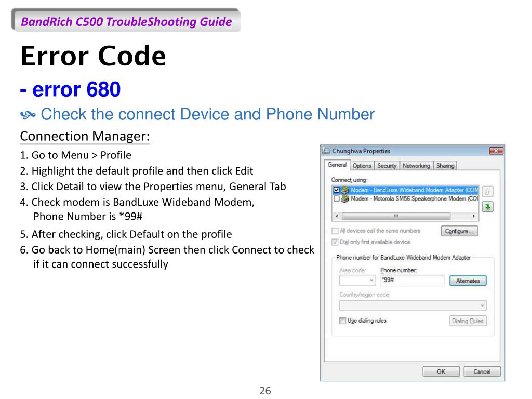Click the Chunghwa Properties title bar icon
This screenshot has height=399, width=532.
click(x=326, y=151)
